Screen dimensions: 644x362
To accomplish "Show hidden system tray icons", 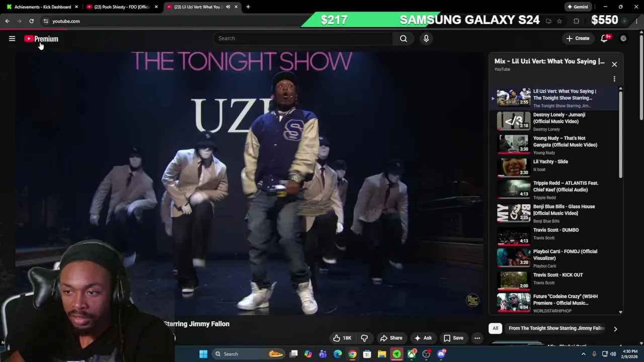I will coord(584,354).
